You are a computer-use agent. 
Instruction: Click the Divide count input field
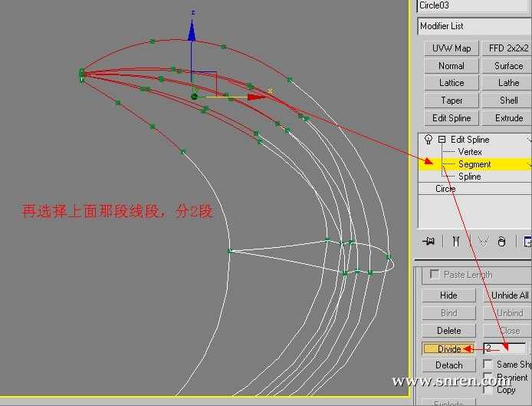coord(504,348)
